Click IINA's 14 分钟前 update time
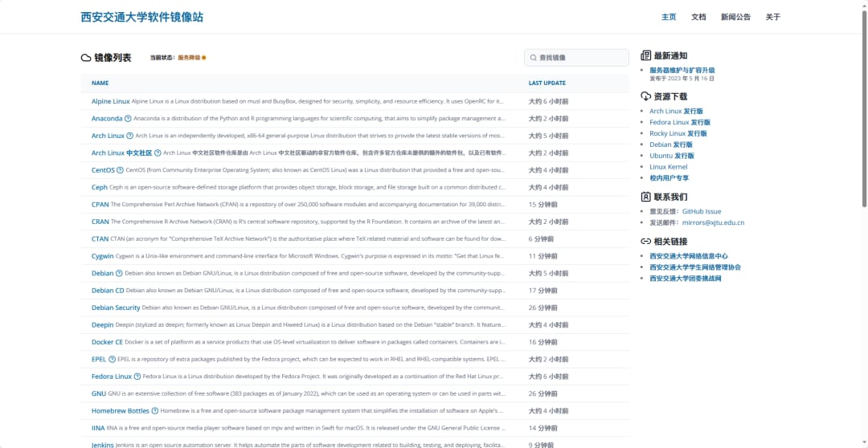Image resolution: width=868 pixels, height=448 pixels. tap(543, 428)
